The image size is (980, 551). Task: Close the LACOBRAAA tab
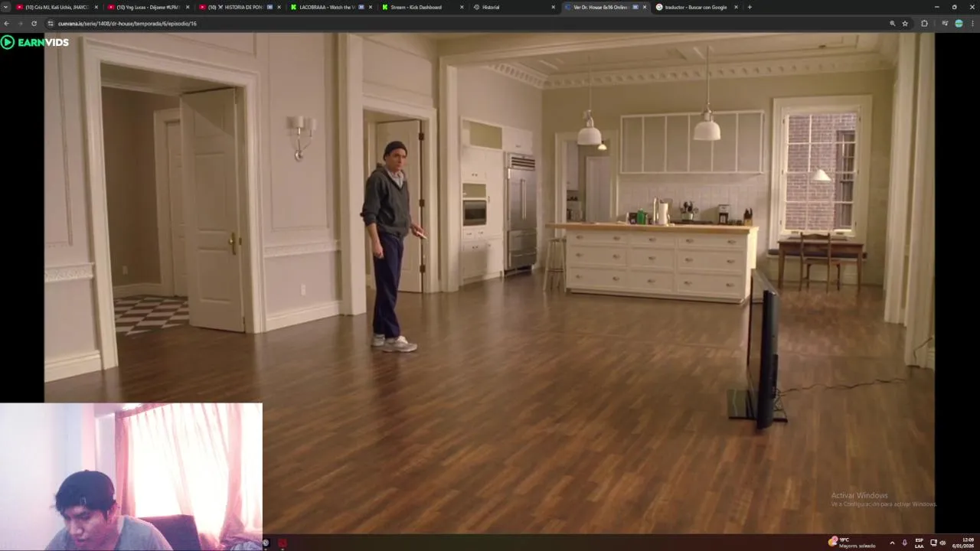371,7
